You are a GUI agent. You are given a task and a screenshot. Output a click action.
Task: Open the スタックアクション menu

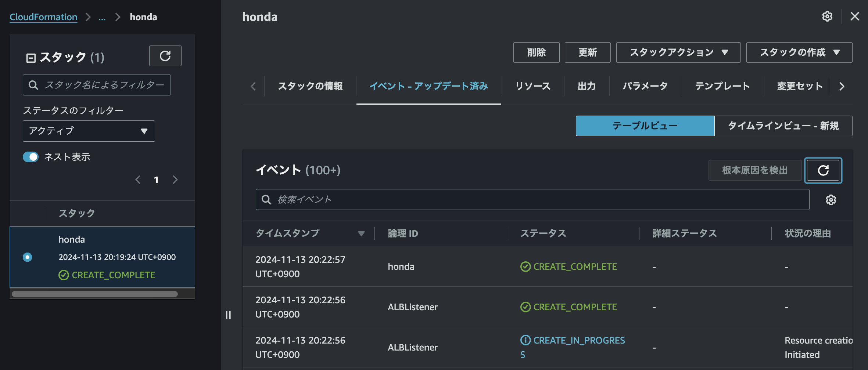pos(678,52)
